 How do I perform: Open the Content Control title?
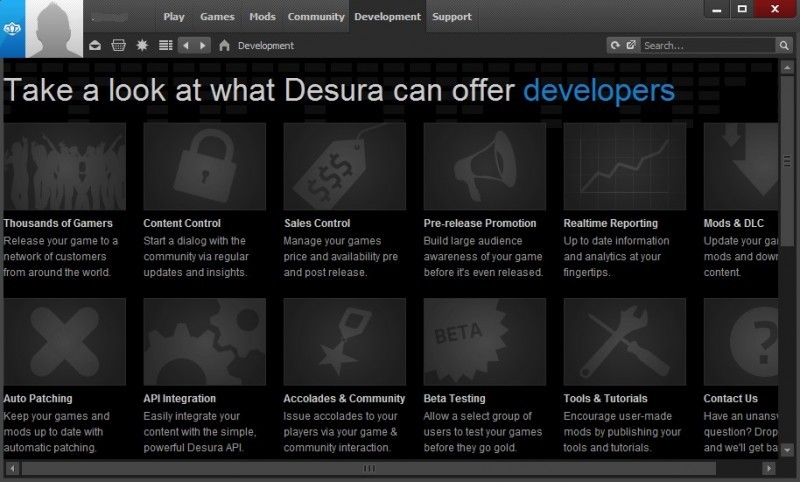click(x=182, y=223)
